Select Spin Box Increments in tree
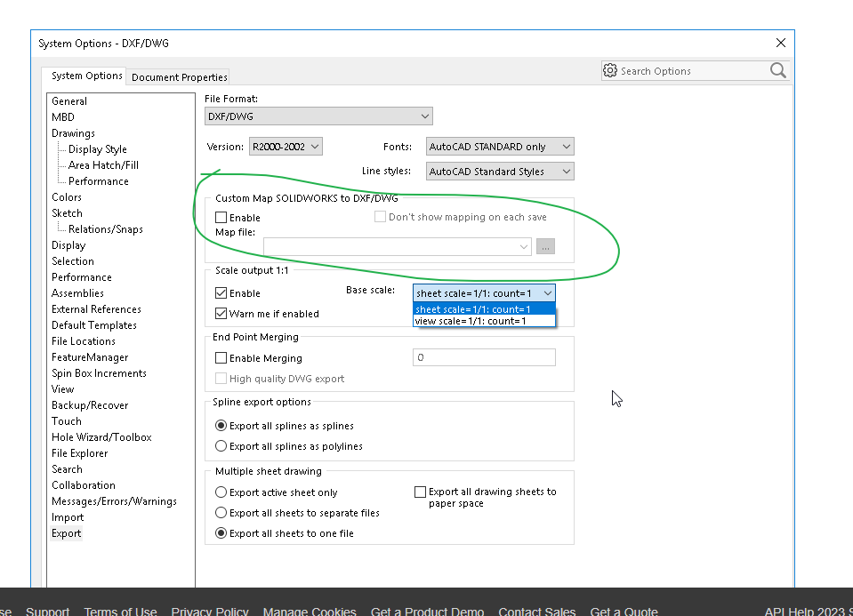The height and width of the screenshot is (616, 853). pos(99,373)
